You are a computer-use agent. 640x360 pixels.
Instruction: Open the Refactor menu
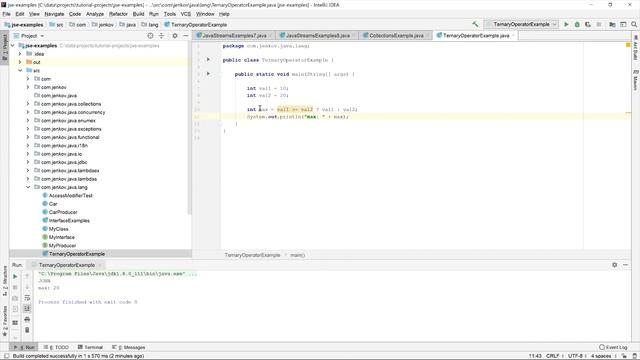point(118,14)
